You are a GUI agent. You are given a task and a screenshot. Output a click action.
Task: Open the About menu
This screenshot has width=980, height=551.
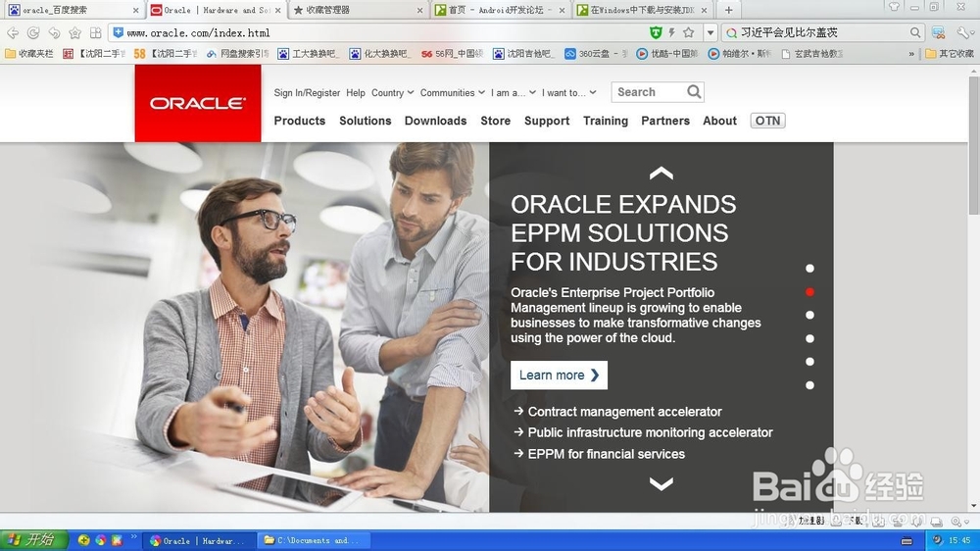point(720,121)
